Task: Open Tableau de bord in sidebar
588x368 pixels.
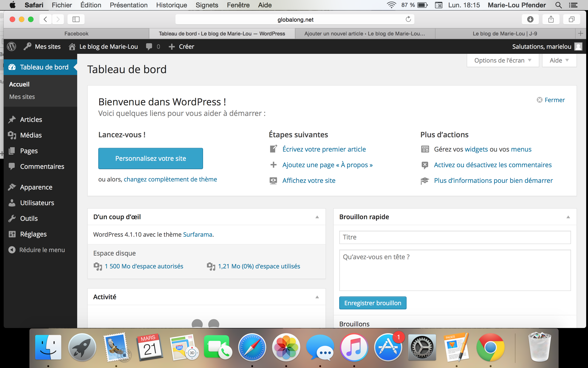Action: [x=40, y=67]
